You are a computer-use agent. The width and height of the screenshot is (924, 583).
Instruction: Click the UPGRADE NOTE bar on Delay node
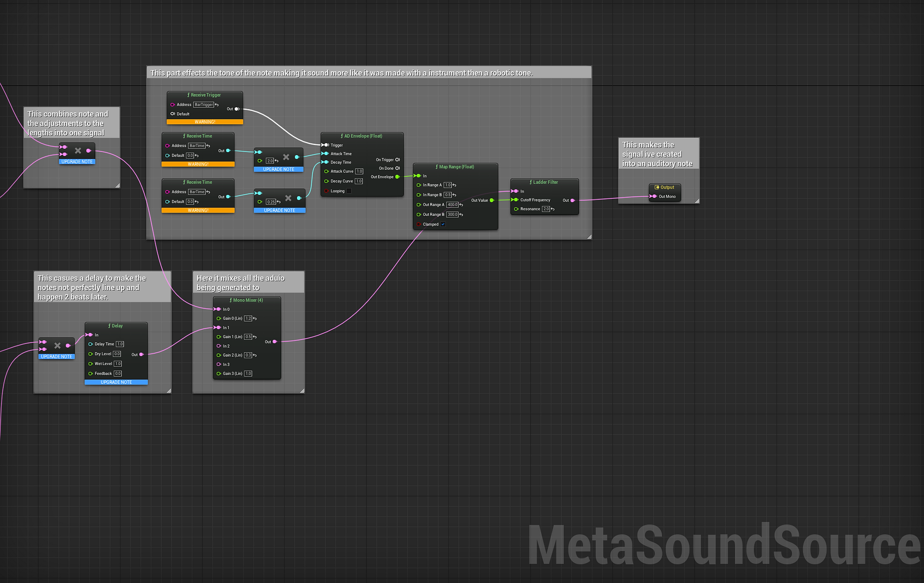pyautogui.click(x=116, y=382)
